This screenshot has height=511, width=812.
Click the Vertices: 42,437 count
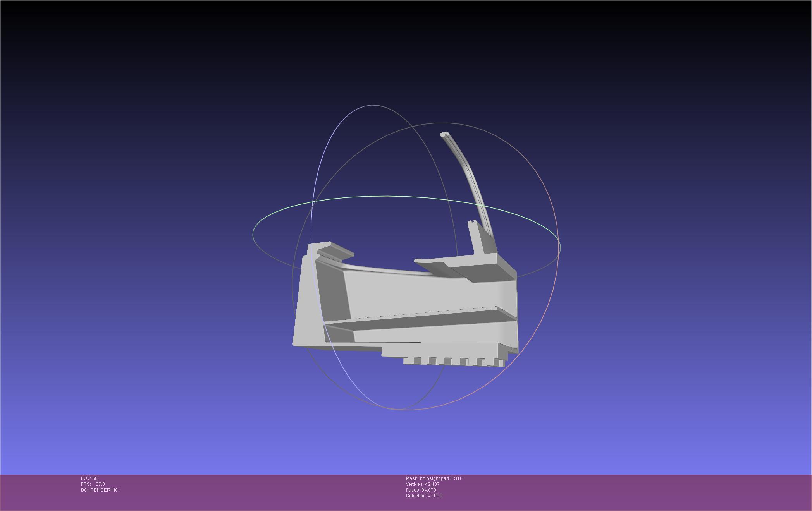point(422,484)
